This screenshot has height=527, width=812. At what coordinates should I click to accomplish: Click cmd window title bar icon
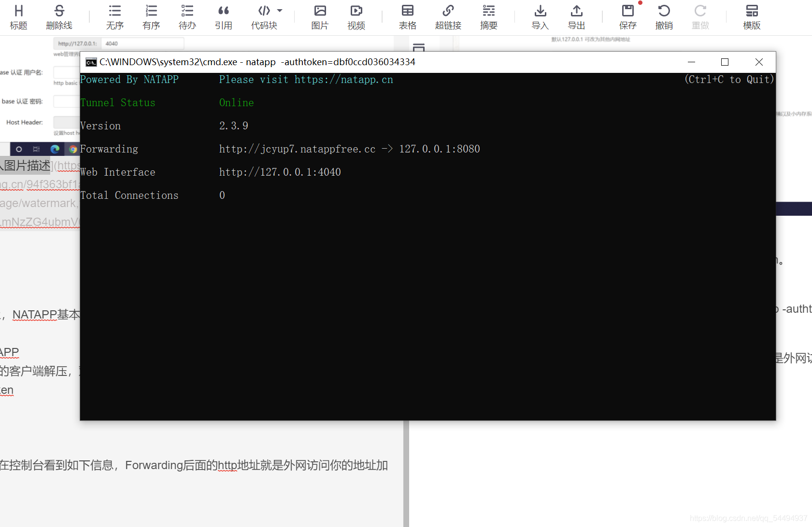pos(91,62)
